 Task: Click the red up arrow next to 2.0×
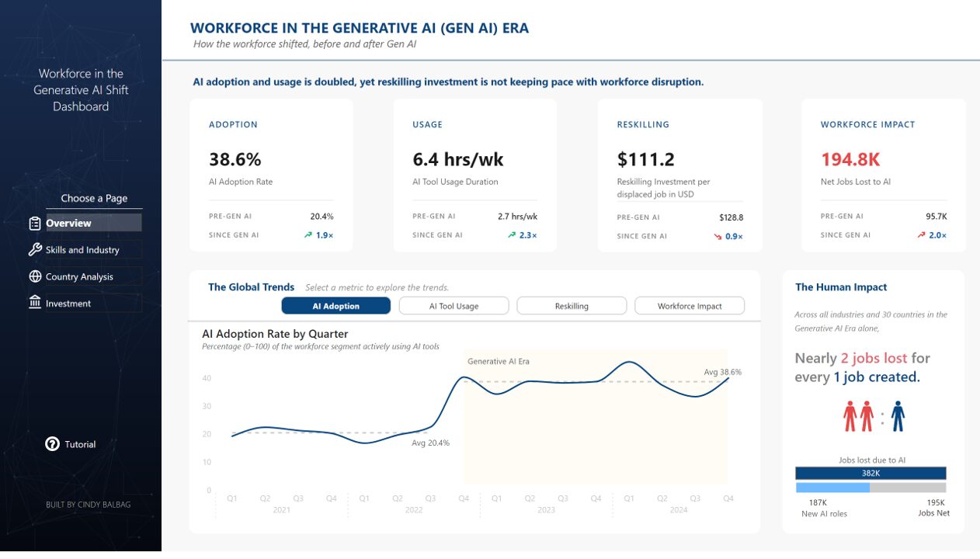921,234
